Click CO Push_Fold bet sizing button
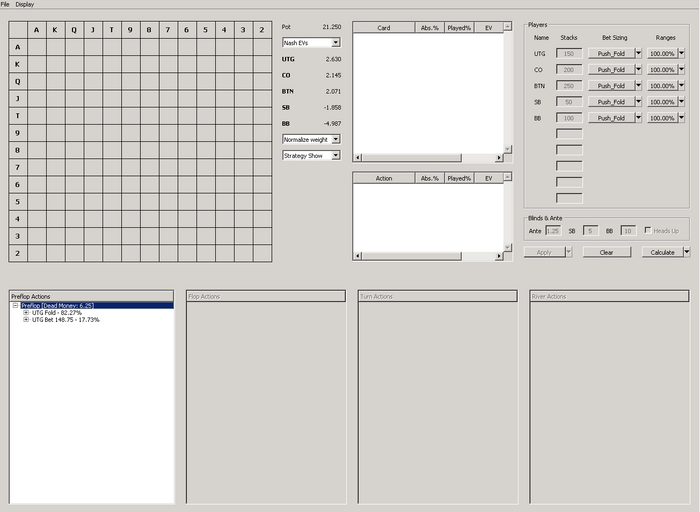 point(611,70)
